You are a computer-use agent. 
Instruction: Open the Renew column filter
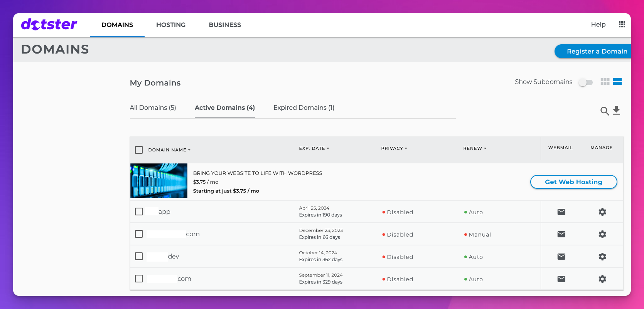click(x=475, y=148)
